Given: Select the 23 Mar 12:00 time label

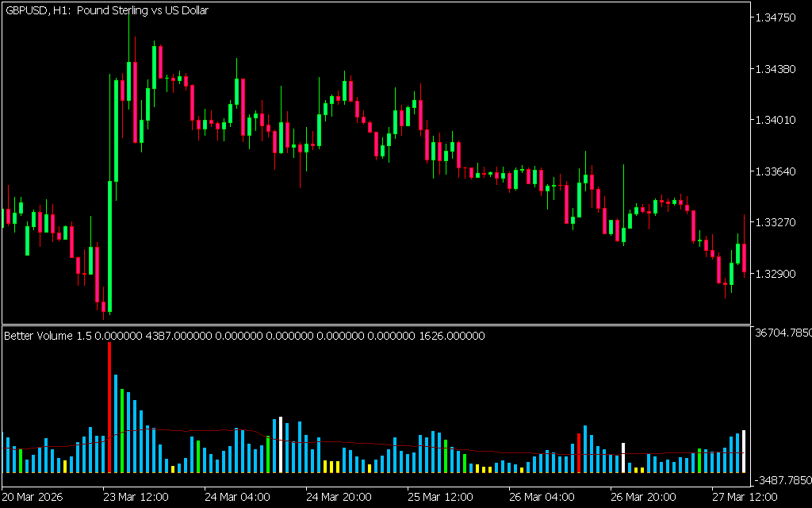Looking at the screenshot, I should pos(136,497).
